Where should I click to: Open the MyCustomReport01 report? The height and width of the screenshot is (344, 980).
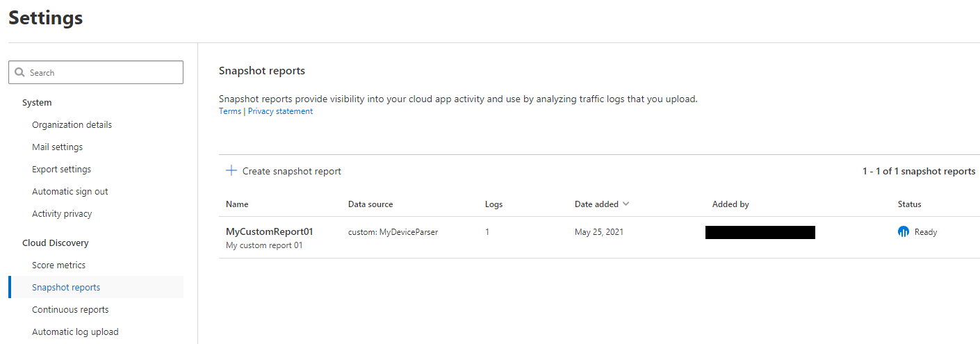[x=270, y=232]
